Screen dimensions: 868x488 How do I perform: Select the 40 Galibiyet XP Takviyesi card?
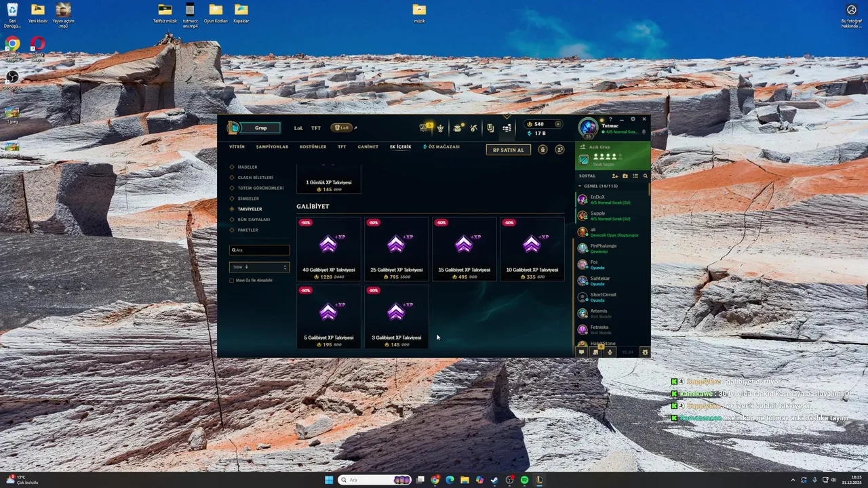pyautogui.click(x=328, y=249)
